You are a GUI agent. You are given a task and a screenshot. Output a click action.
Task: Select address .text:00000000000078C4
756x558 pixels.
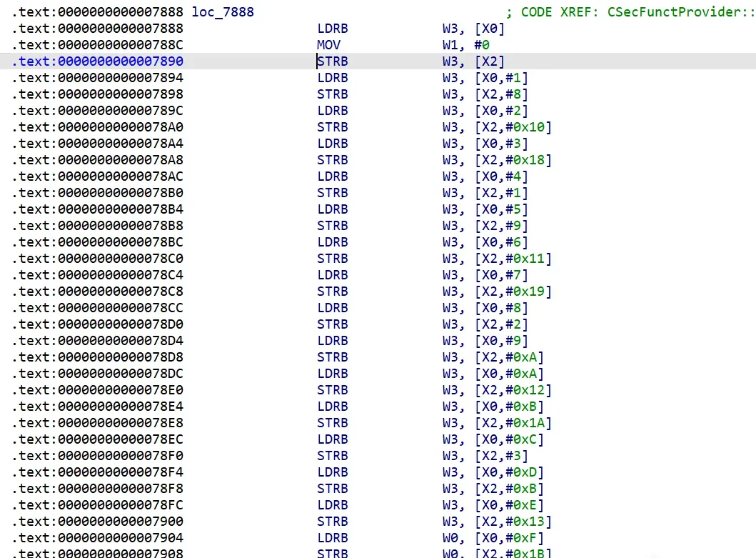coord(97,274)
